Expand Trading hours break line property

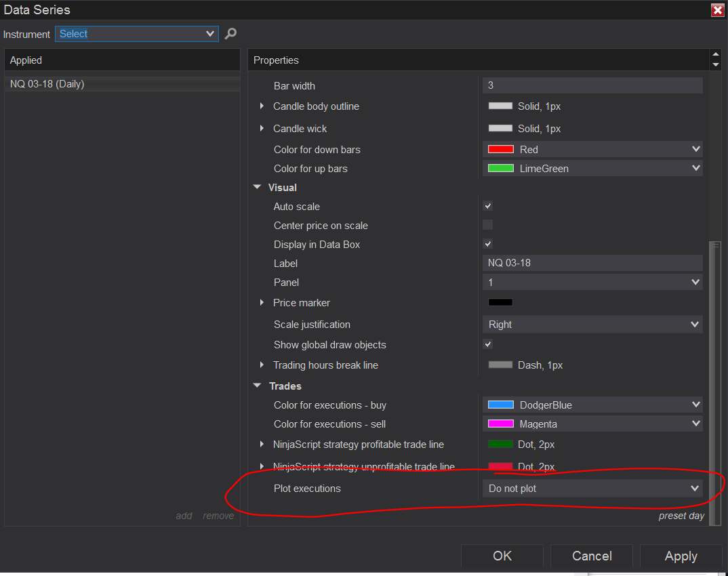(x=262, y=365)
